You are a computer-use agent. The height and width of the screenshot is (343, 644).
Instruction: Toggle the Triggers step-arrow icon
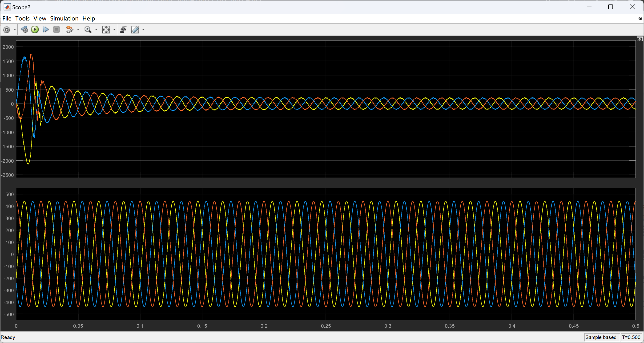pos(123,30)
